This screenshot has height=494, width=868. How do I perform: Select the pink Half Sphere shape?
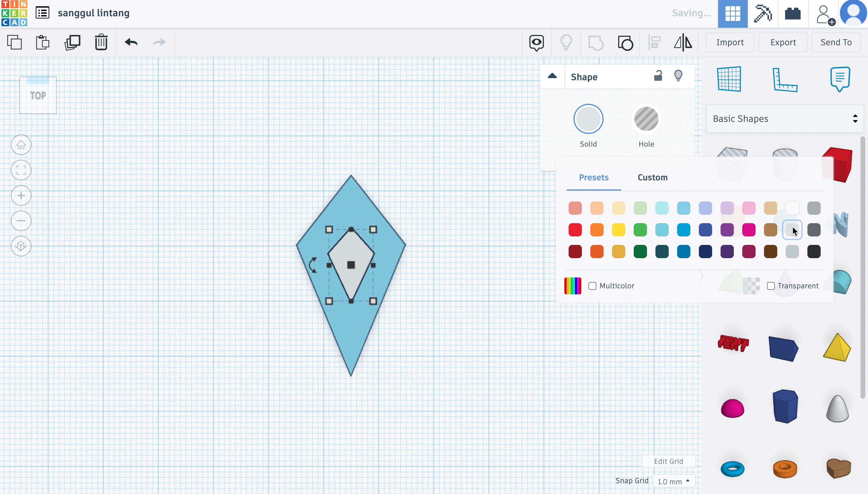click(x=732, y=408)
